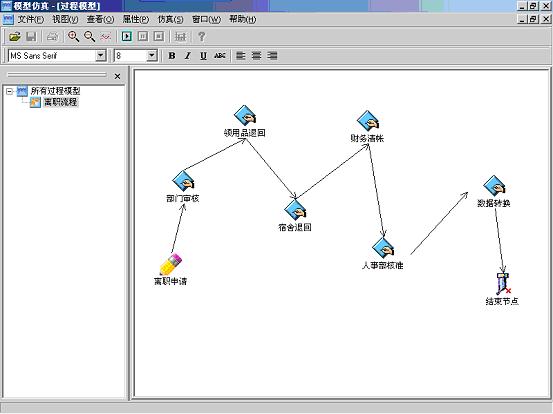553x414 pixels.
Task: Select the 结束节点 end node icon
Action: click(x=503, y=284)
